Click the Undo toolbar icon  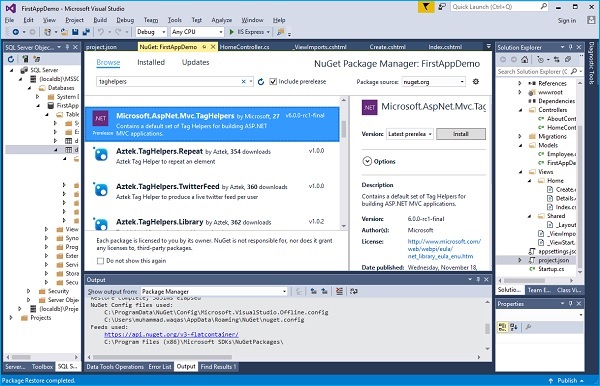tap(101, 32)
